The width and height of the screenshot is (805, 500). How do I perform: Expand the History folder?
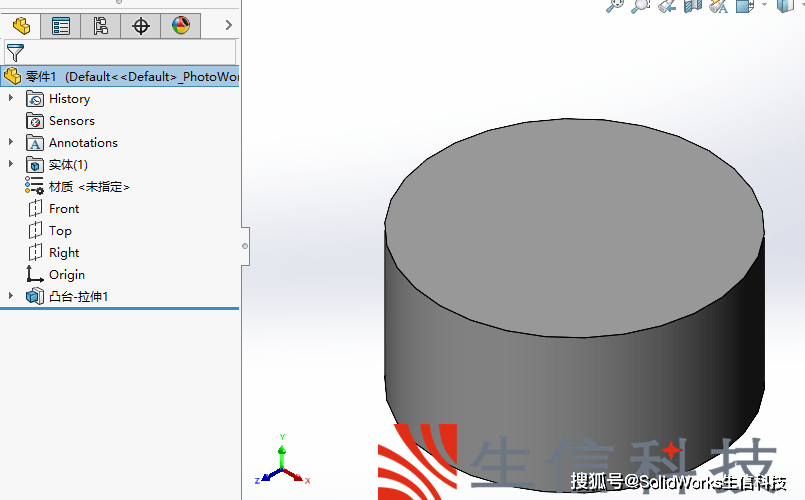pos(11,98)
